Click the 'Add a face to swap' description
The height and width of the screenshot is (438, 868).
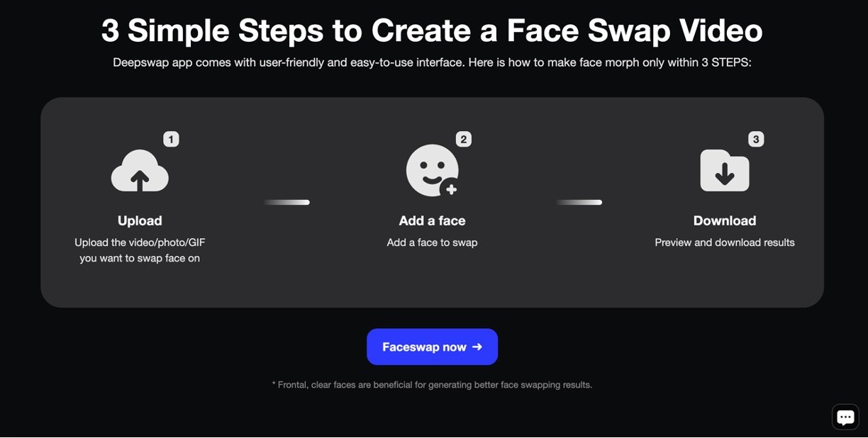tap(432, 242)
